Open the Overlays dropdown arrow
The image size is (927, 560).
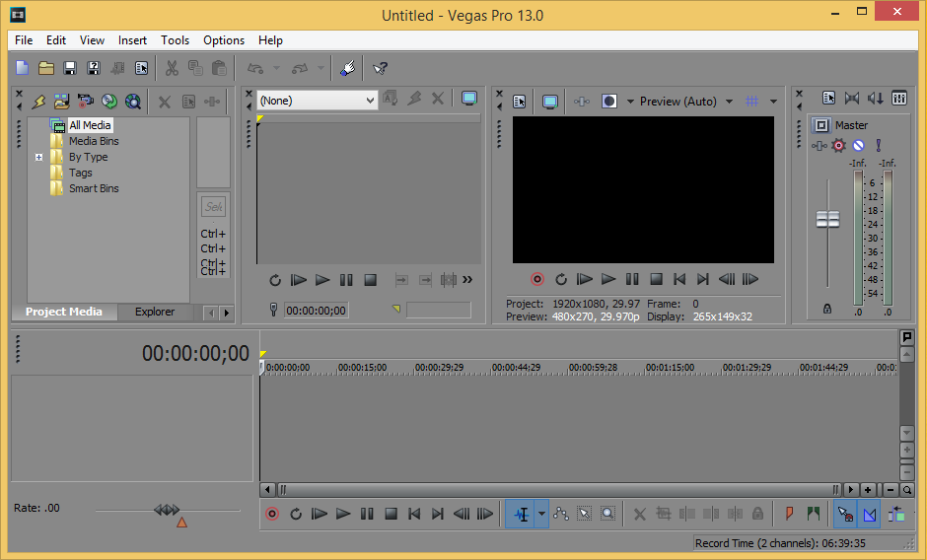tap(773, 102)
